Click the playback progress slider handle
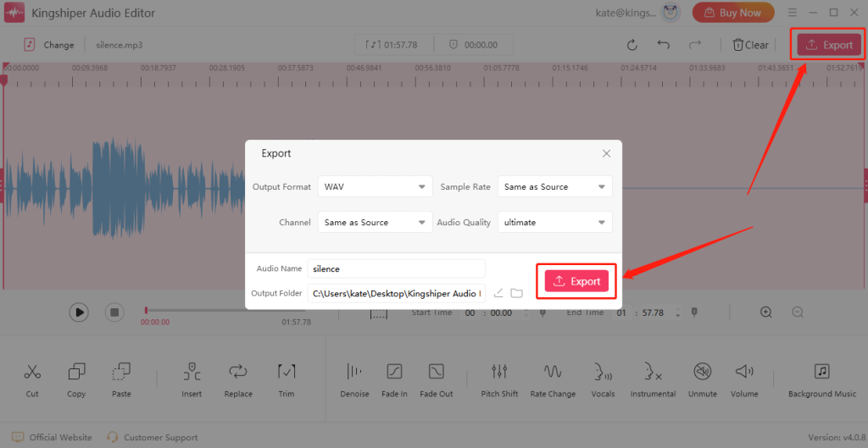 click(x=146, y=310)
